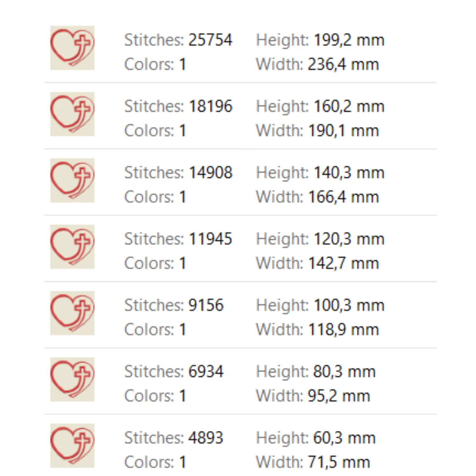
Task: Click the Stitches: 18196 text
Action: point(178,106)
